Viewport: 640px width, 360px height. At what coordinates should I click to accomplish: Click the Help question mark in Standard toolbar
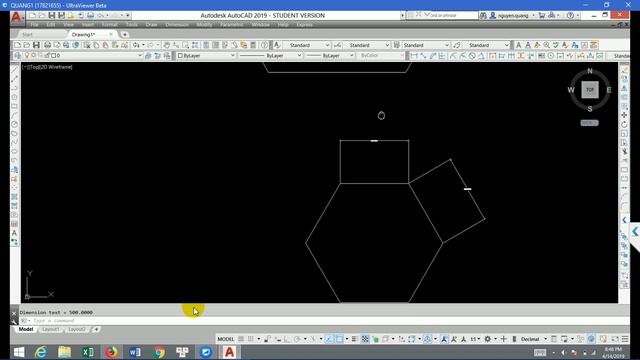coord(264,45)
